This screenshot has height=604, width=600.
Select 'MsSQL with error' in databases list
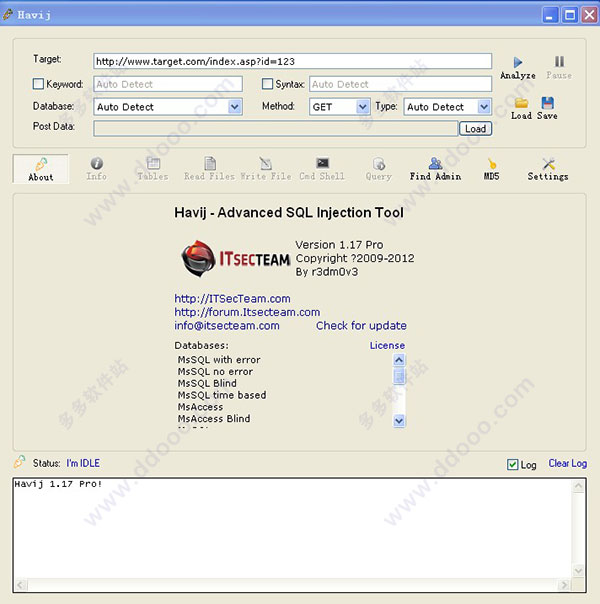(x=219, y=360)
